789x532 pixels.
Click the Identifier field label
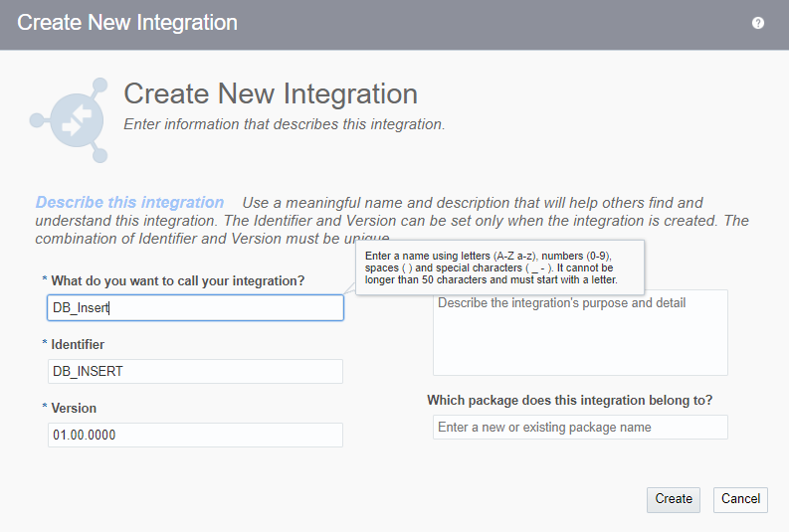[78, 344]
